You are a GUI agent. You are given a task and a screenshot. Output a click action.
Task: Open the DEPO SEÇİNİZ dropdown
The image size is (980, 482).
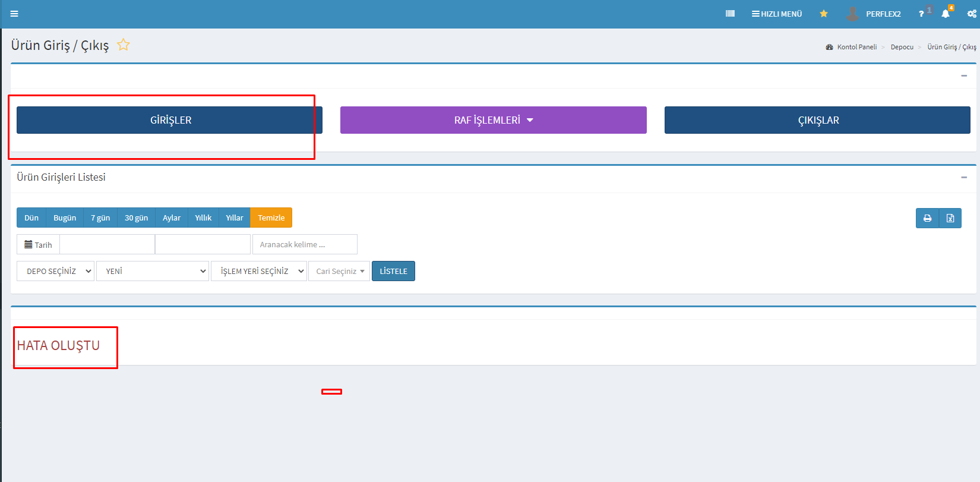coord(55,271)
